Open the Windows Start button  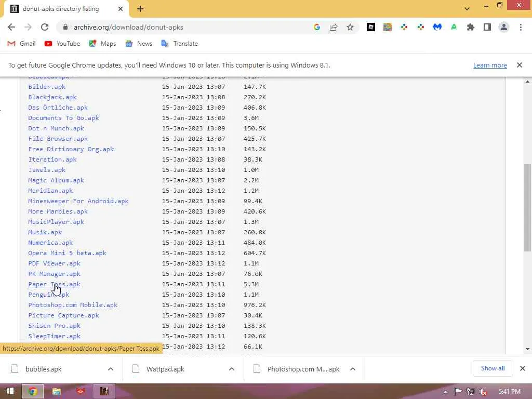click(10, 392)
